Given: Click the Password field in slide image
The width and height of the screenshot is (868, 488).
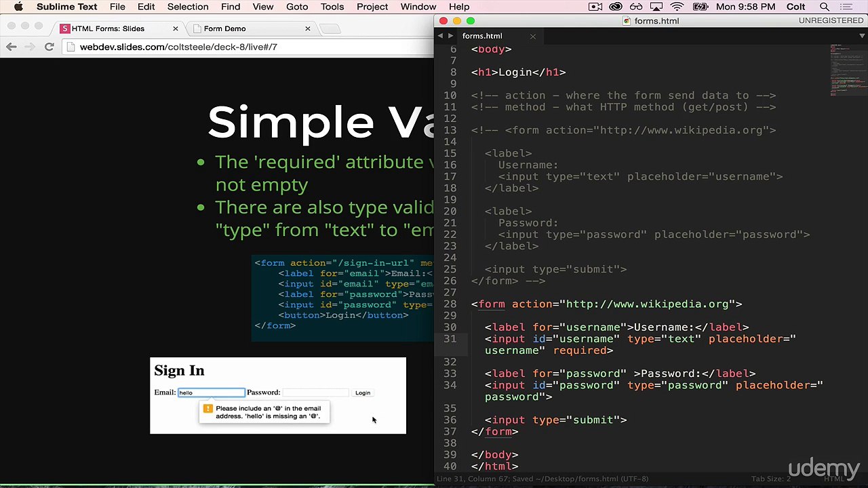Looking at the screenshot, I should click(315, 392).
